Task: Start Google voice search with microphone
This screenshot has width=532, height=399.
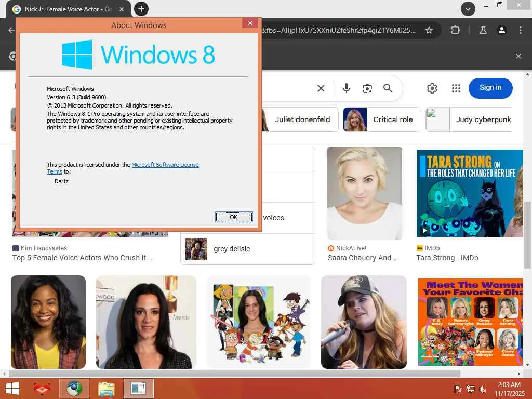Action: coord(346,88)
